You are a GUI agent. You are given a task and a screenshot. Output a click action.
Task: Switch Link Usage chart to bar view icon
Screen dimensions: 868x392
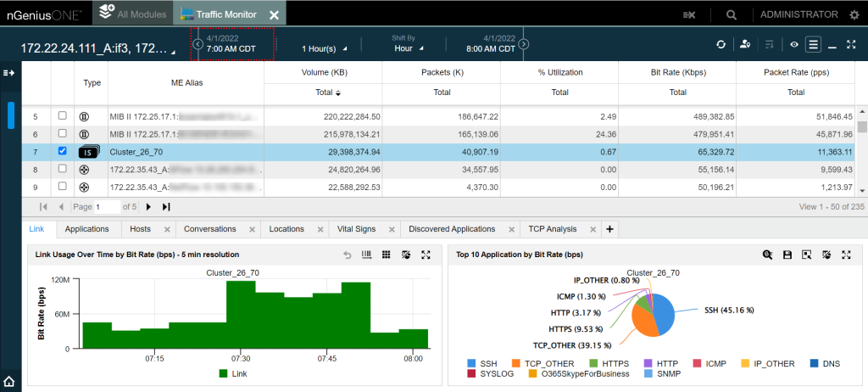click(366, 255)
